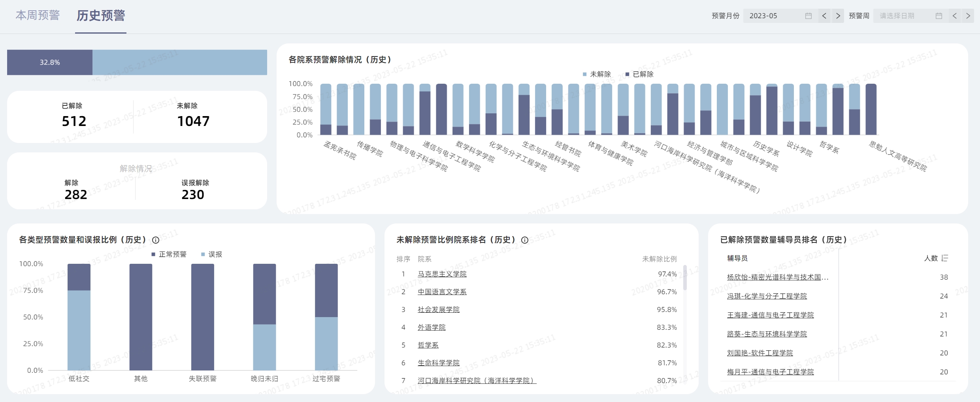Image resolution: width=980 pixels, height=402 pixels.
Task: Click the 低社交 stacked bar
Action: 79,317
